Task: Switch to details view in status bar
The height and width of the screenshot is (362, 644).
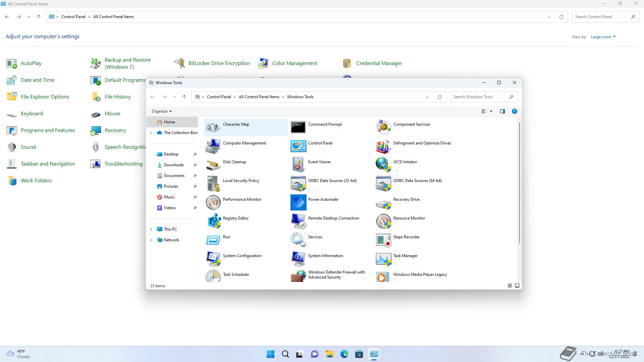Action: 509,286
